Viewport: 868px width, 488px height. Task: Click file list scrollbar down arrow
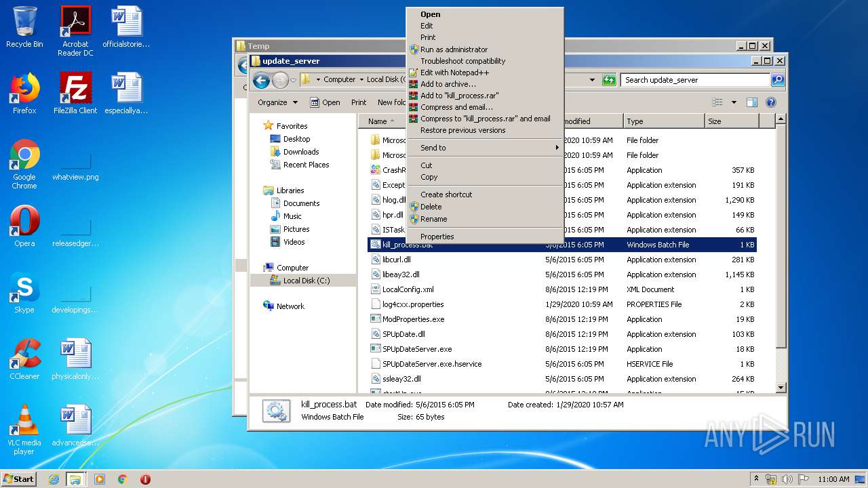point(781,387)
